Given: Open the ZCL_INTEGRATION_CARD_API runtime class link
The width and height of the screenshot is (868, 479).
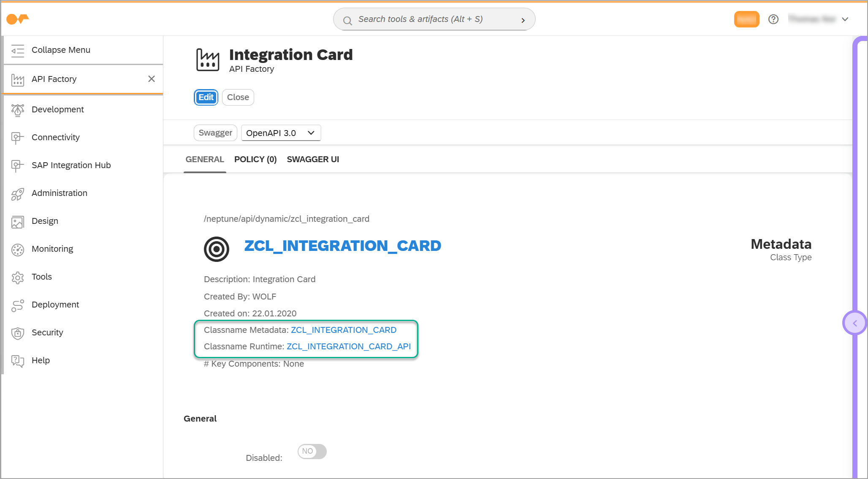Looking at the screenshot, I should (x=348, y=347).
